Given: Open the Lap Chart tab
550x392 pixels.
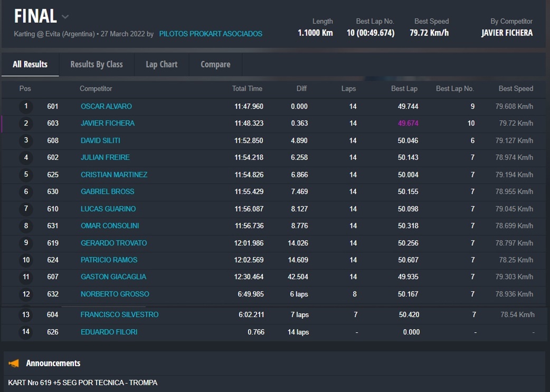Looking at the screenshot, I should [x=162, y=64].
